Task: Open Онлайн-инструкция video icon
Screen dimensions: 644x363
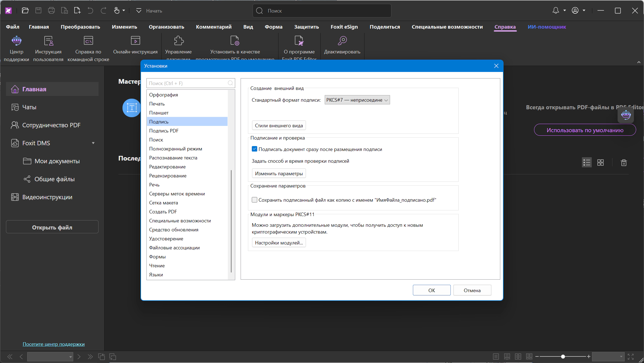Action: pyautogui.click(x=135, y=41)
